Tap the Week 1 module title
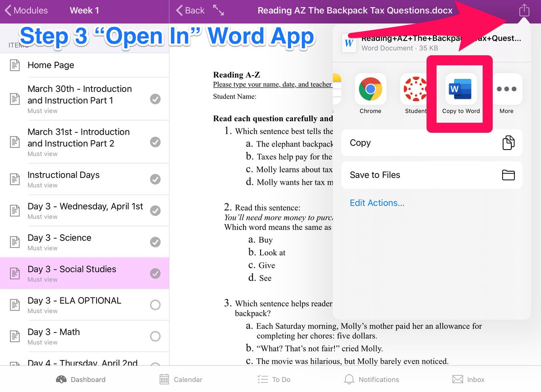The width and height of the screenshot is (541, 392). [x=84, y=10]
